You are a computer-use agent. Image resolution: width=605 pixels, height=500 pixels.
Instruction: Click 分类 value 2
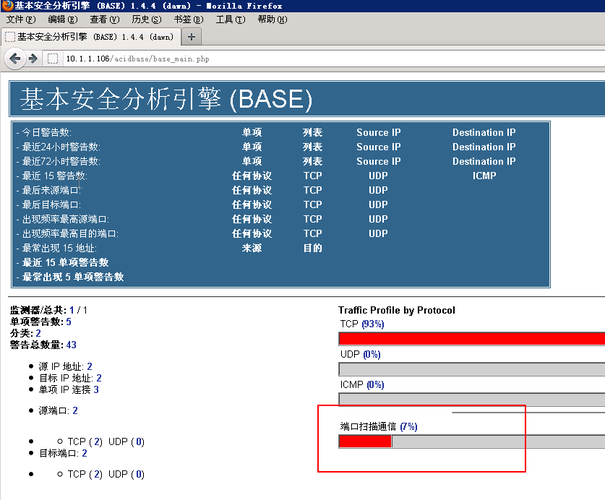38,333
